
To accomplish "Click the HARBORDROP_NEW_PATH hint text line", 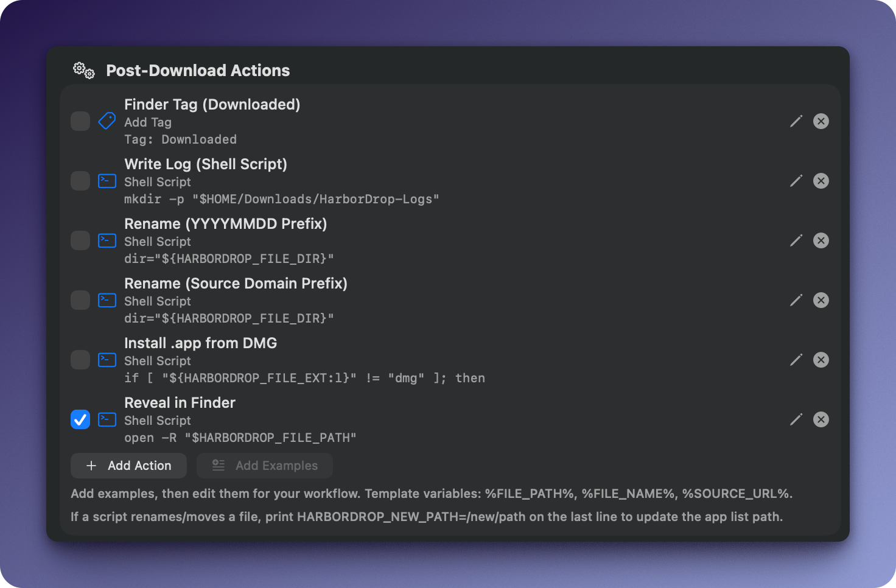I will [x=427, y=517].
